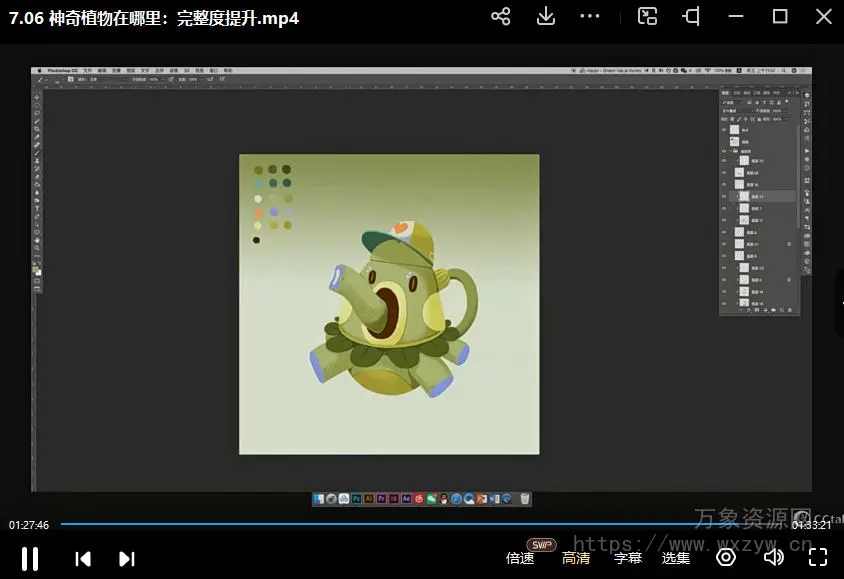This screenshot has height=579, width=844.
Task: Enter fullscreen mode
Action: [x=818, y=558]
